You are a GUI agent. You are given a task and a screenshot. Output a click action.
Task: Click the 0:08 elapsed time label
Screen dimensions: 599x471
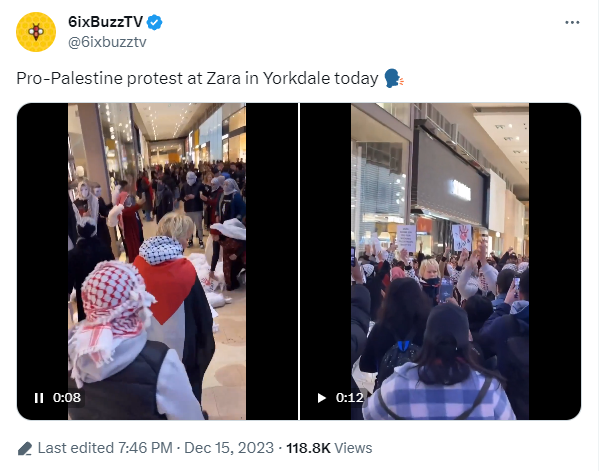(x=67, y=398)
